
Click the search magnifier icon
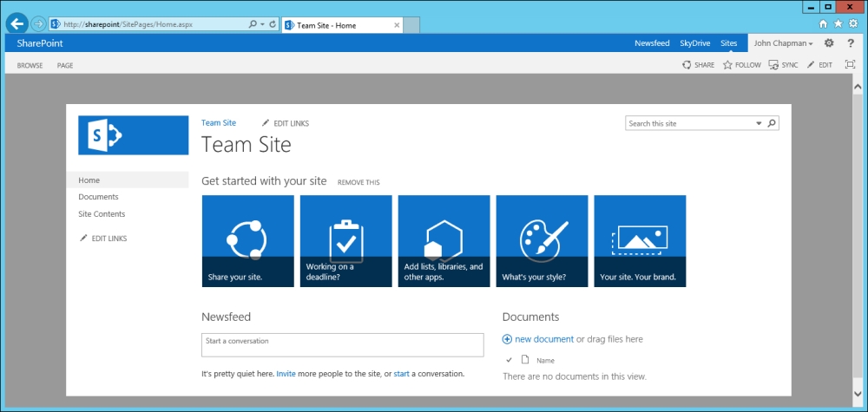772,123
